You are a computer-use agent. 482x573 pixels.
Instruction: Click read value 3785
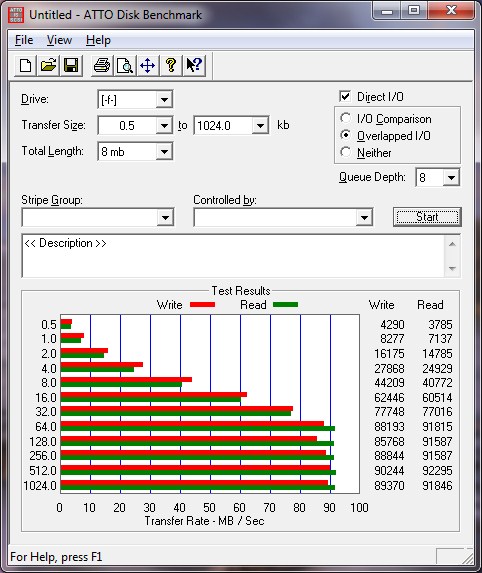click(x=440, y=325)
